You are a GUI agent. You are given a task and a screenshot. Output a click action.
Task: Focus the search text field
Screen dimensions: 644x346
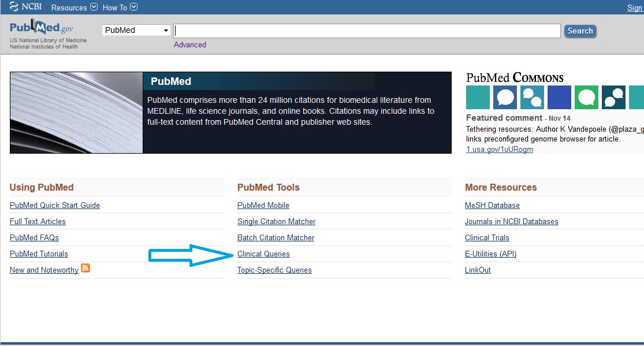(x=367, y=31)
